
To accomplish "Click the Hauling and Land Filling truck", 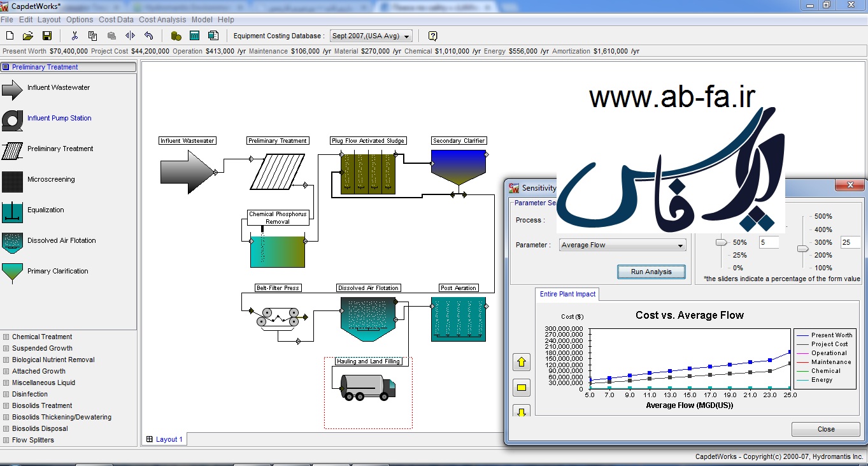I will click(367, 388).
